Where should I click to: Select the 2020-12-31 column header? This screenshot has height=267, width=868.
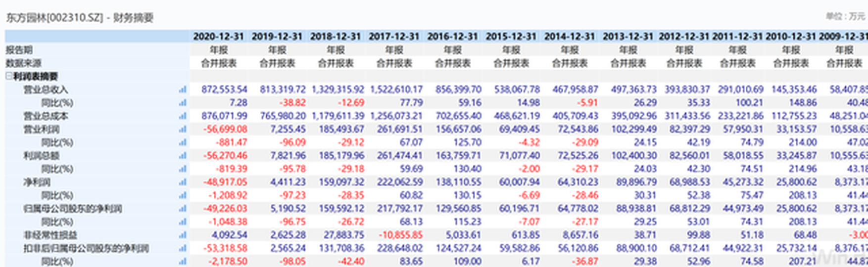[x=218, y=37]
